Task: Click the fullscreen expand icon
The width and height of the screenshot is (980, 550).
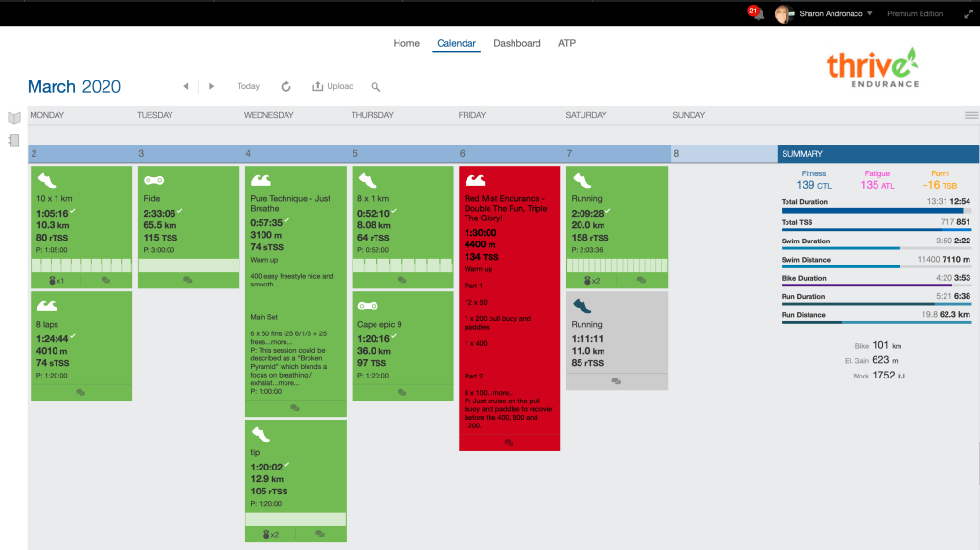Action: 967,14
